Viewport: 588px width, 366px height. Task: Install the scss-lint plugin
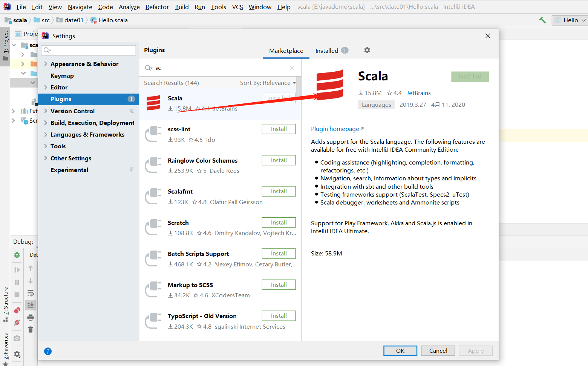(279, 129)
